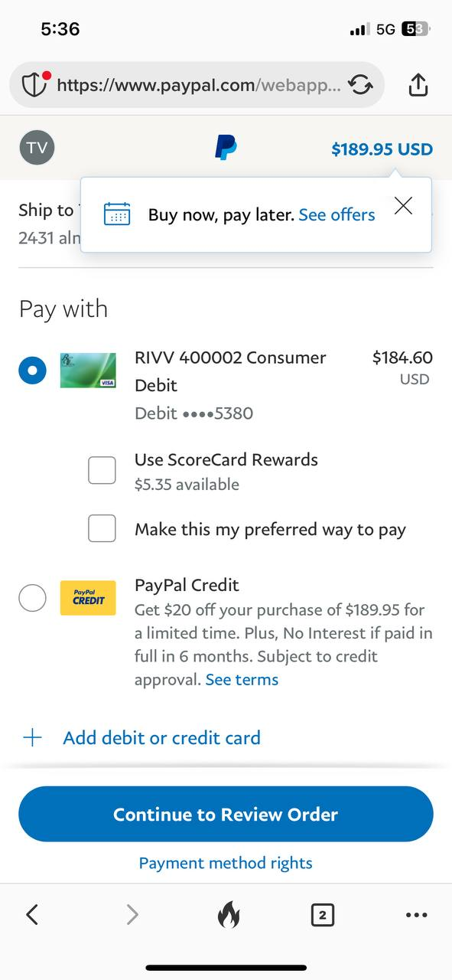This screenshot has width=452, height=980.
Task: Dismiss the Buy now, pay later banner
Action: pyautogui.click(x=403, y=206)
